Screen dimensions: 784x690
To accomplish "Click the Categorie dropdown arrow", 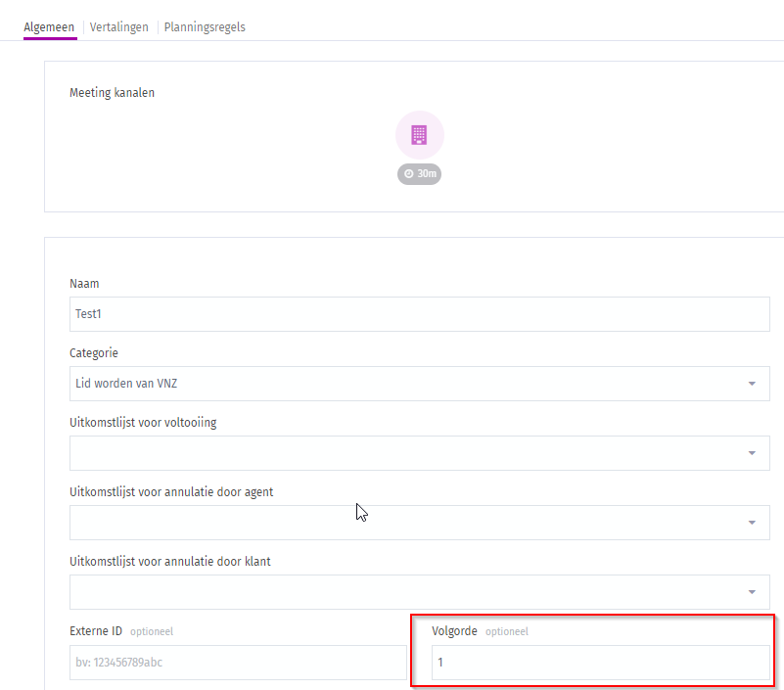I will click(752, 384).
